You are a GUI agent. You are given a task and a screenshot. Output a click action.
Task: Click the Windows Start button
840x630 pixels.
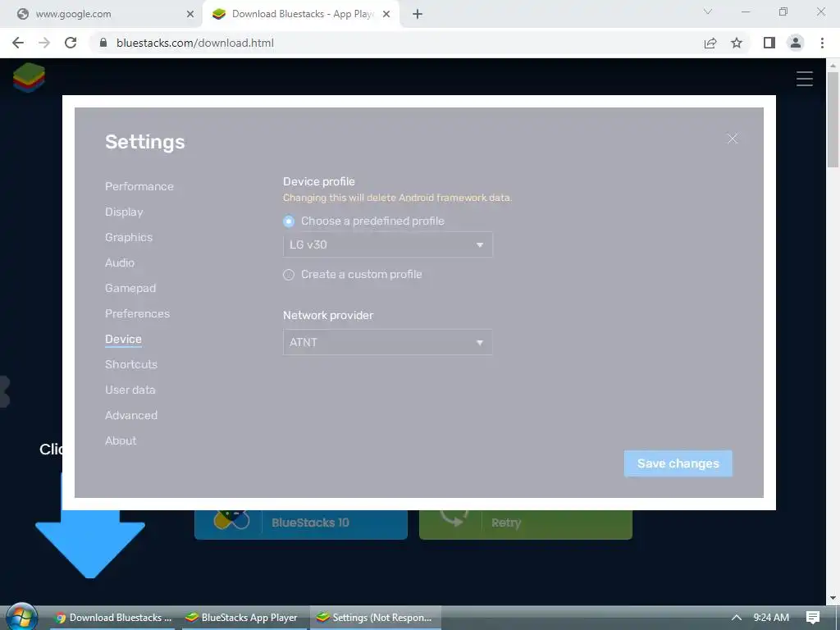pyautogui.click(x=21, y=617)
